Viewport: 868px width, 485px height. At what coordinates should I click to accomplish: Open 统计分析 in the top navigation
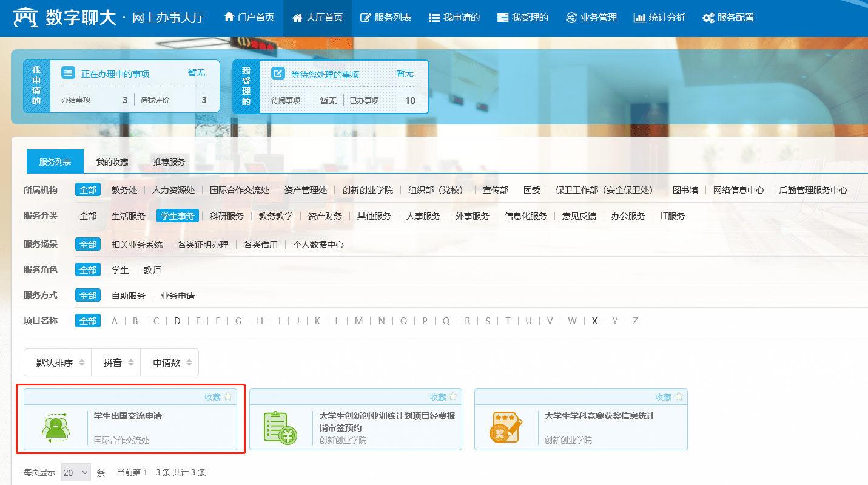click(x=659, y=18)
